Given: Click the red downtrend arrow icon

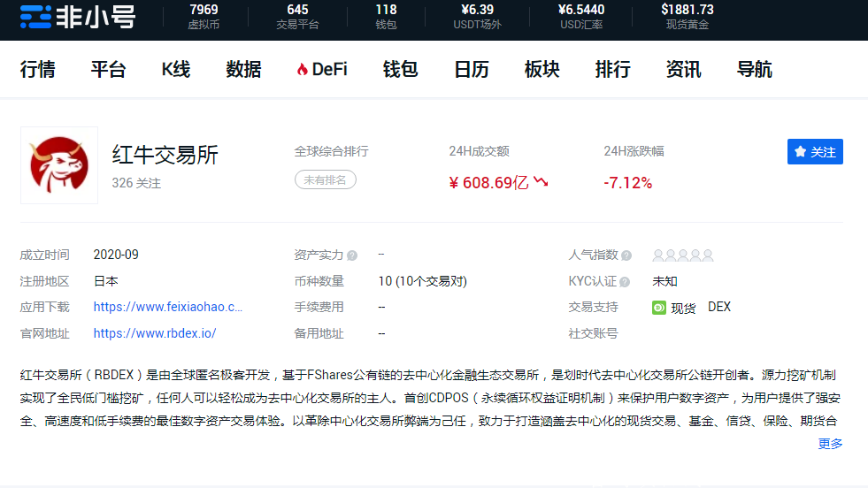Looking at the screenshot, I should pyautogui.click(x=541, y=181).
